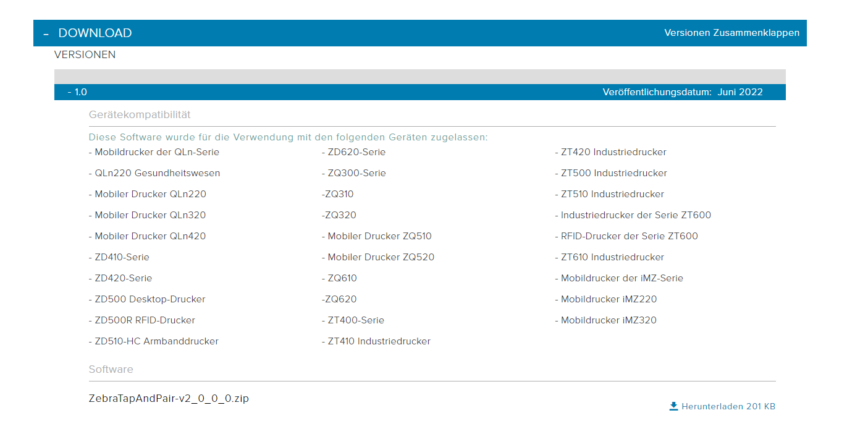Open ZT410 Industriedrucker link

pos(376,341)
